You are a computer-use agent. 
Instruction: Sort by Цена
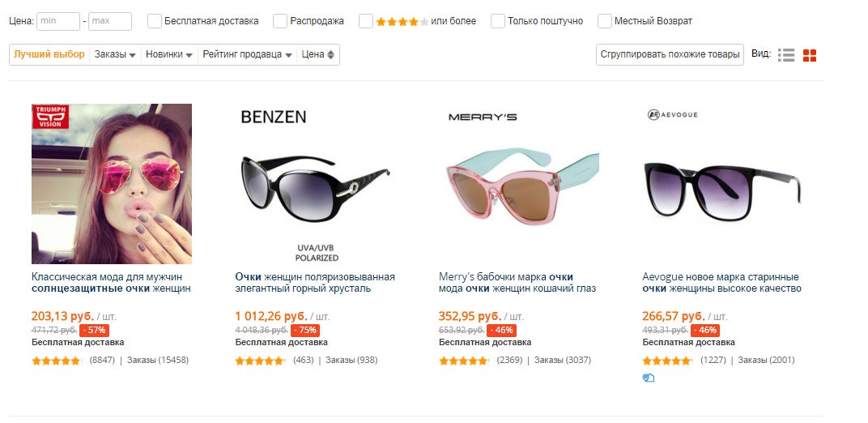pyautogui.click(x=317, y=55)
